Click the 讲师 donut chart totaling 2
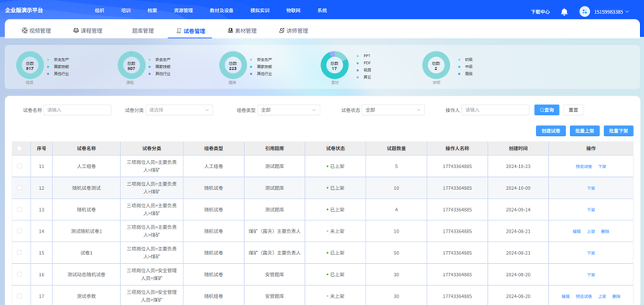The image size is (644, 305). 436,65
